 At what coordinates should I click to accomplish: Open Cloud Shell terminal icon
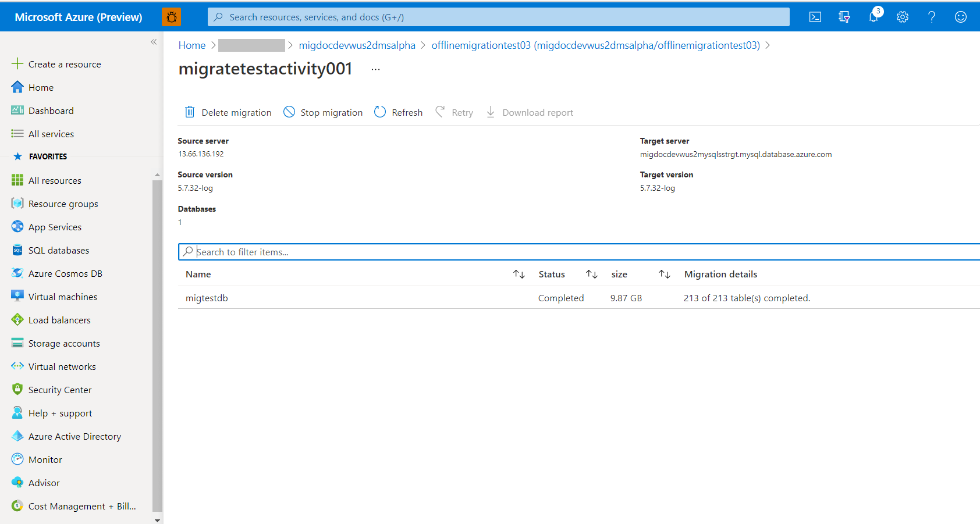815,17
